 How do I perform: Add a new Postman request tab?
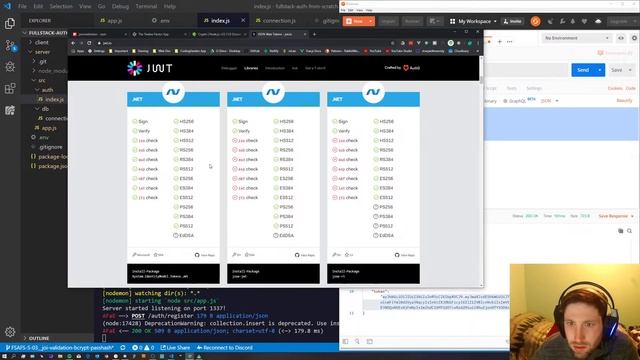pos(500,42)
